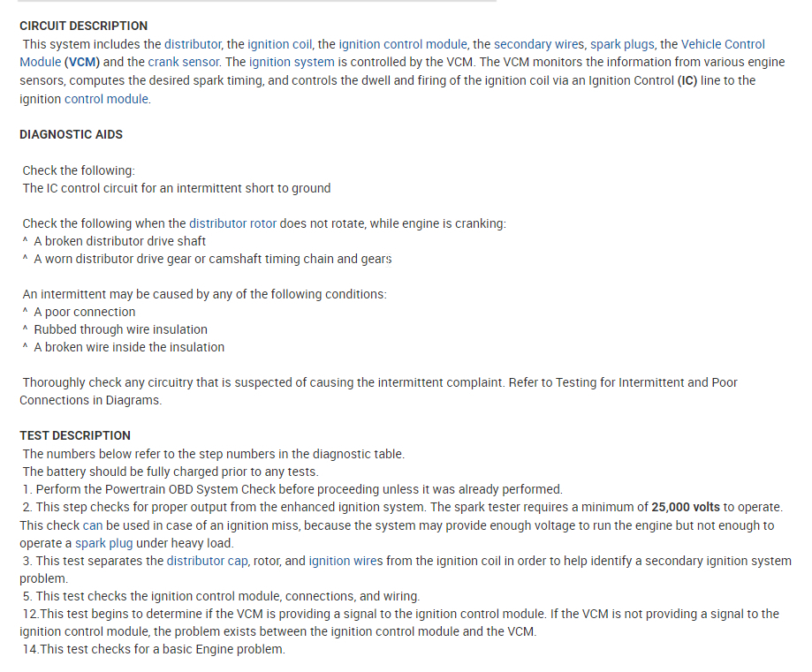Click the ignition wires link
Image resolution: width=812 pixels, height=672 pixels.
pos(342,561)
